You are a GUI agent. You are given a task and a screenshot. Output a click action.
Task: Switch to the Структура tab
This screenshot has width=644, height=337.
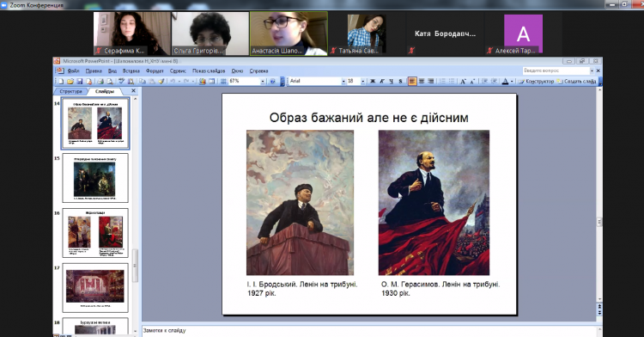pyautogui.click(x=70, y=91)
